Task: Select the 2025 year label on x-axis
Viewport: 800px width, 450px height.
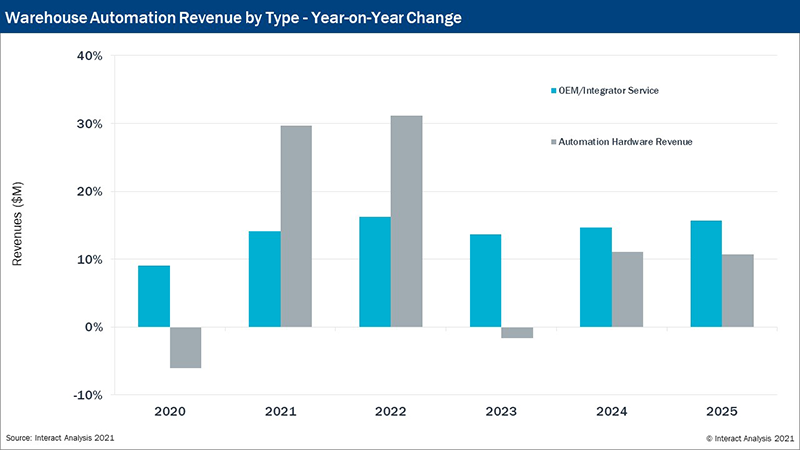Action: [x=721, y=411]
